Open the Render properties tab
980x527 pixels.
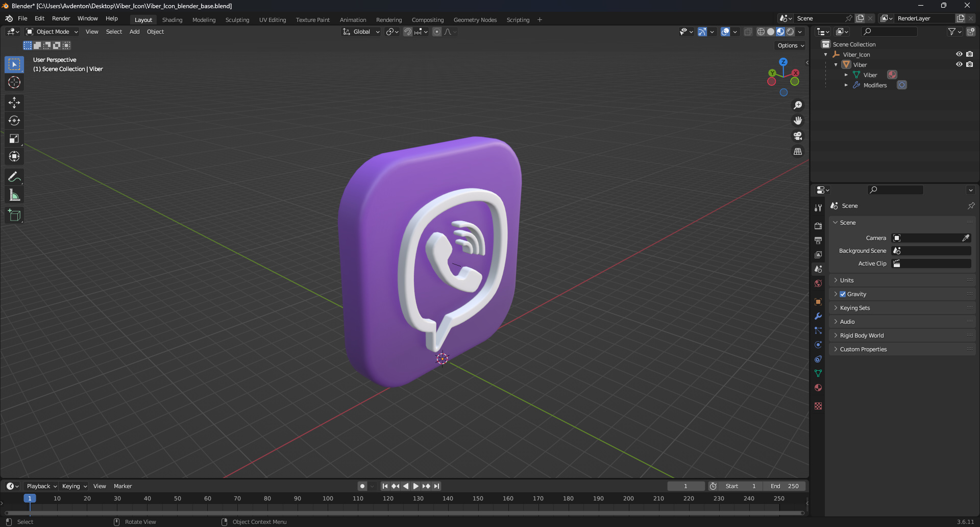click(818, 226)
